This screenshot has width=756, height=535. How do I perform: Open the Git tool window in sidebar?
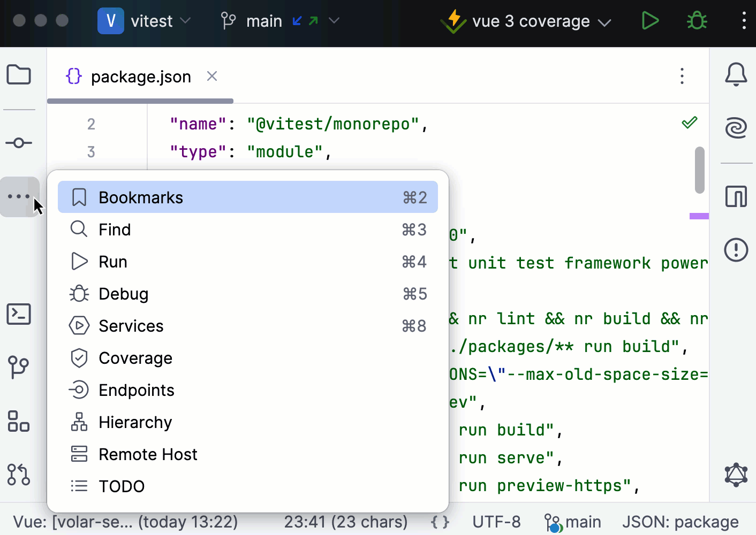tap(19, 368)
